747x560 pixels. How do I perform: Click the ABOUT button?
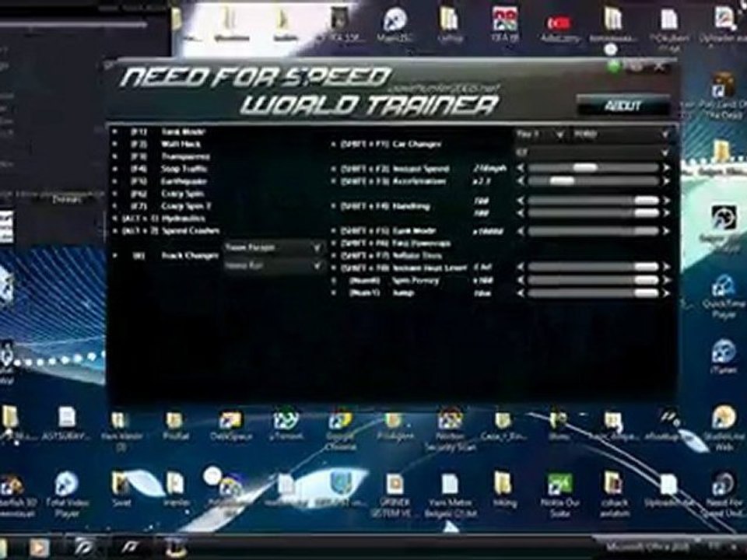coord(622,105)
